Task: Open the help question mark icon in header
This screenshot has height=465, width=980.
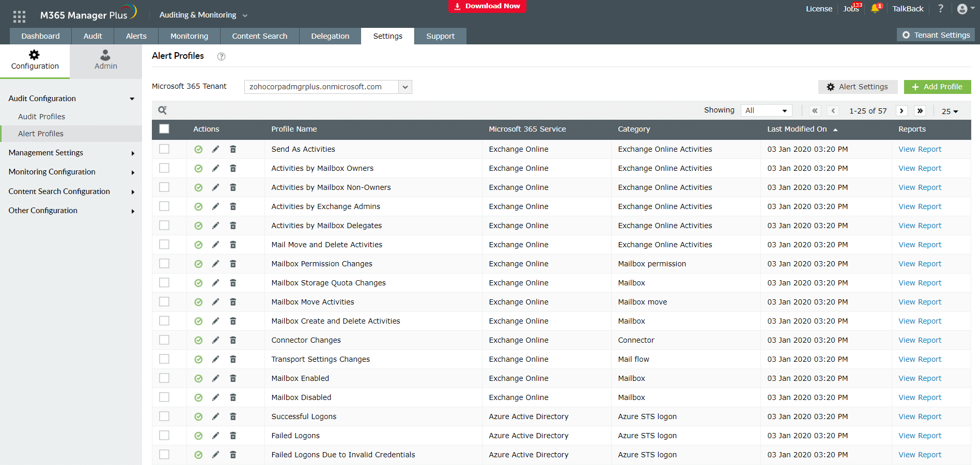Action: 941,9
